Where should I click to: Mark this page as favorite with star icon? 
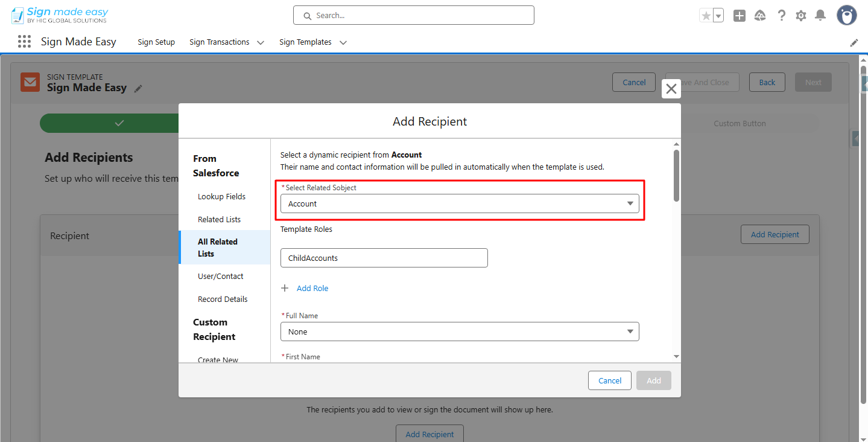[x=708, y=14]
